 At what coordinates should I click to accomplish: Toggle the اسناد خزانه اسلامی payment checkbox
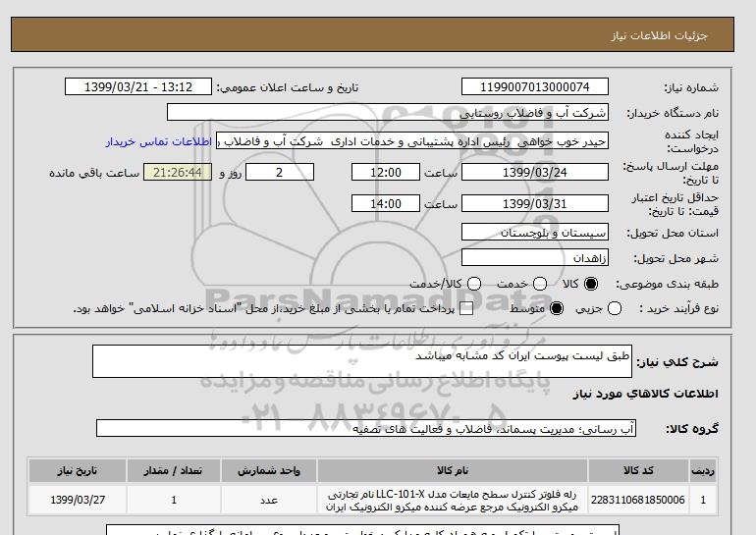(x=466, y=309)
